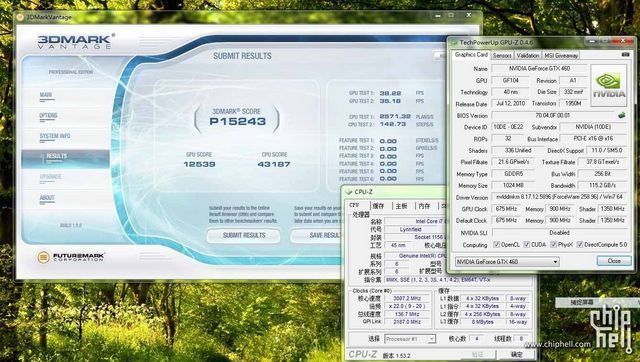Click the GPU name field NVIDIA GeForce GTX 460

coord(539,69)
